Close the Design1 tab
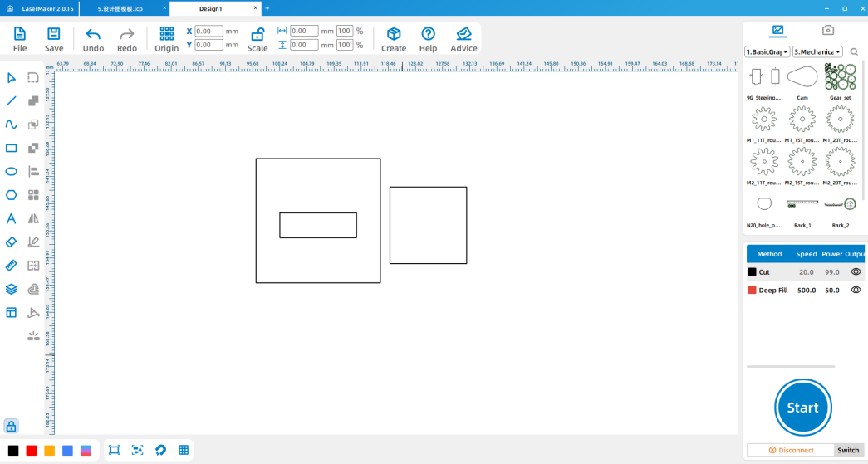Screen dimensions: 868x464 [255, 8]
